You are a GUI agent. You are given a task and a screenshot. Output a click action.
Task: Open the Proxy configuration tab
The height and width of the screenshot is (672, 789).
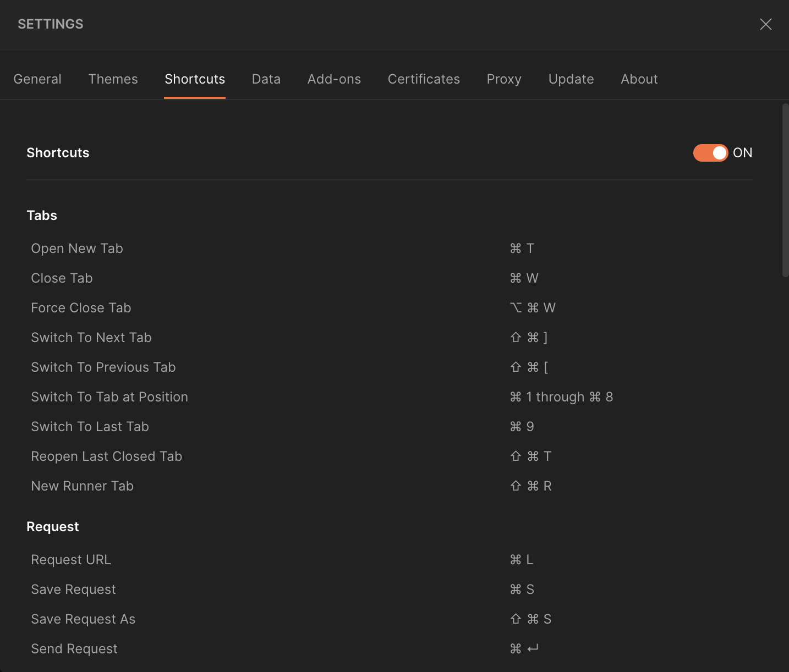503,79
